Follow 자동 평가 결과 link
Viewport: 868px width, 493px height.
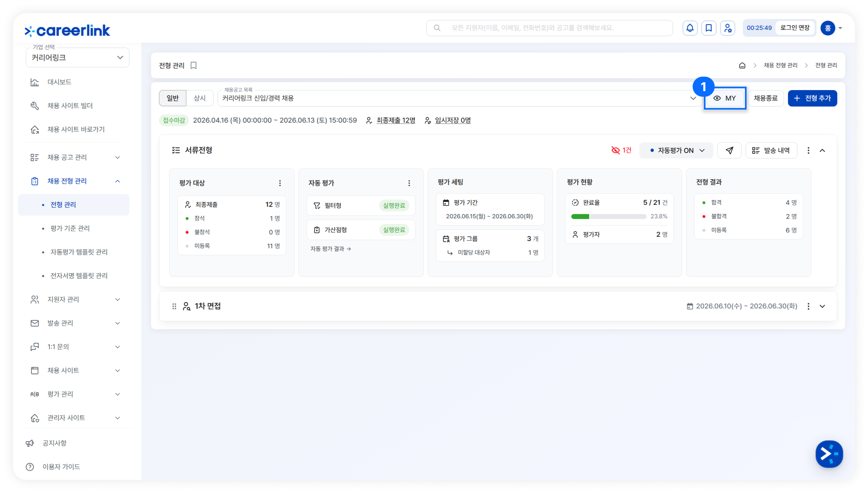tap(330, 249)
